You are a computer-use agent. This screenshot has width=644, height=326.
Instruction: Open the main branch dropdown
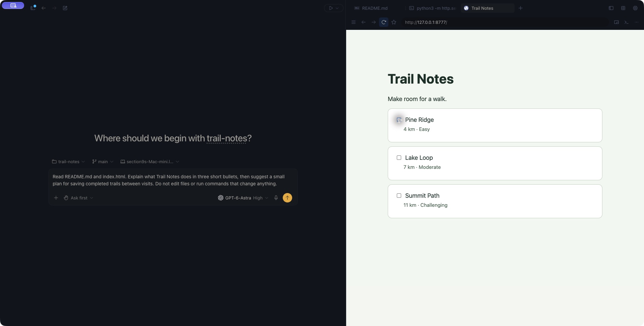[x=103, y=161]
